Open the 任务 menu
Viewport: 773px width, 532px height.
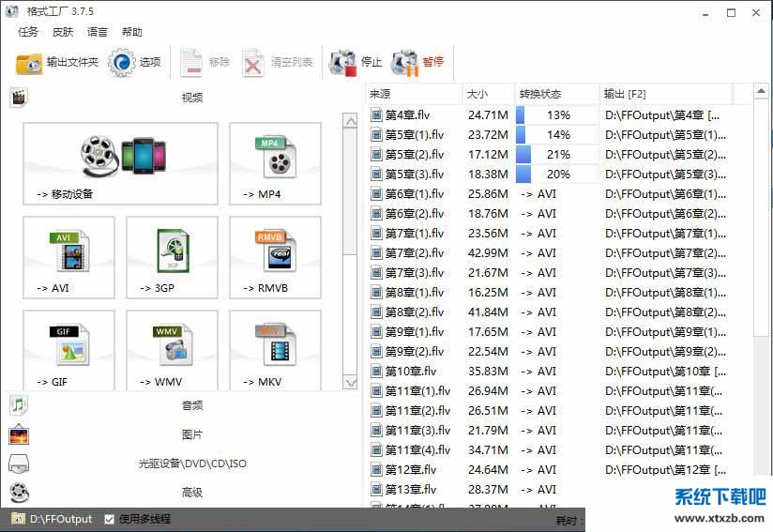(28, 32)
